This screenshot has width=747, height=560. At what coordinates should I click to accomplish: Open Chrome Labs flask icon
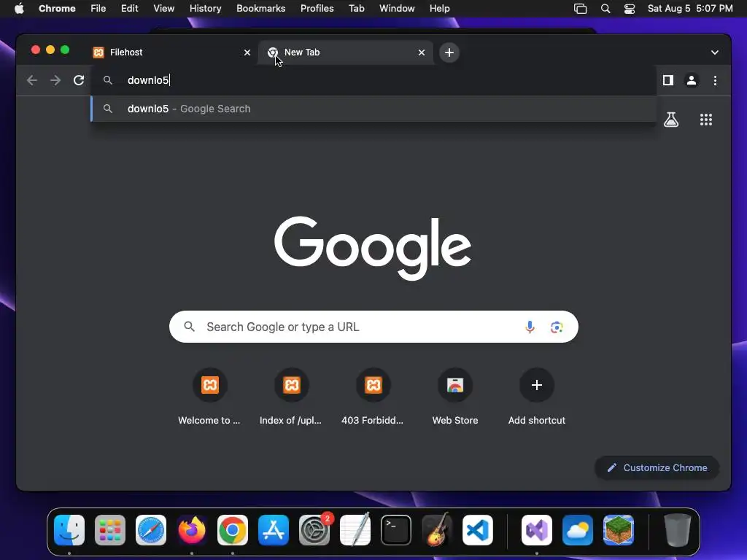pos(671,120)
